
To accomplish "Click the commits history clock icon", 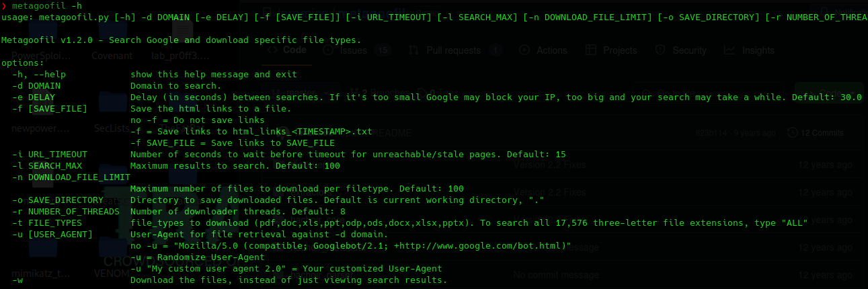I will [793, 133].
